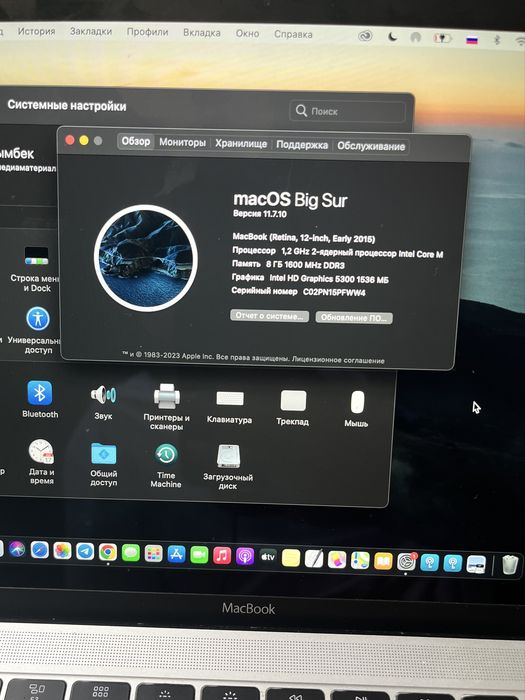Click 8 ГБ 1600 MHz DDR3 text
525x700 pixels.
coord(305,264)
